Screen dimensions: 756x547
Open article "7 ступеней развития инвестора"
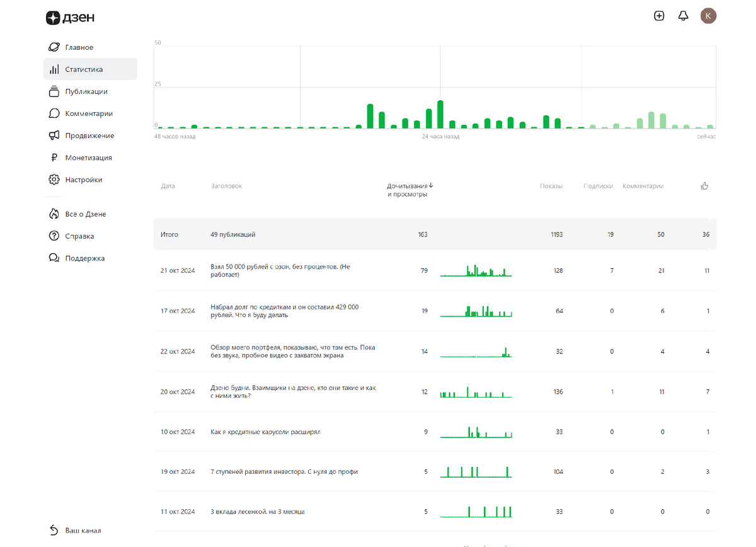pos(284,472)
